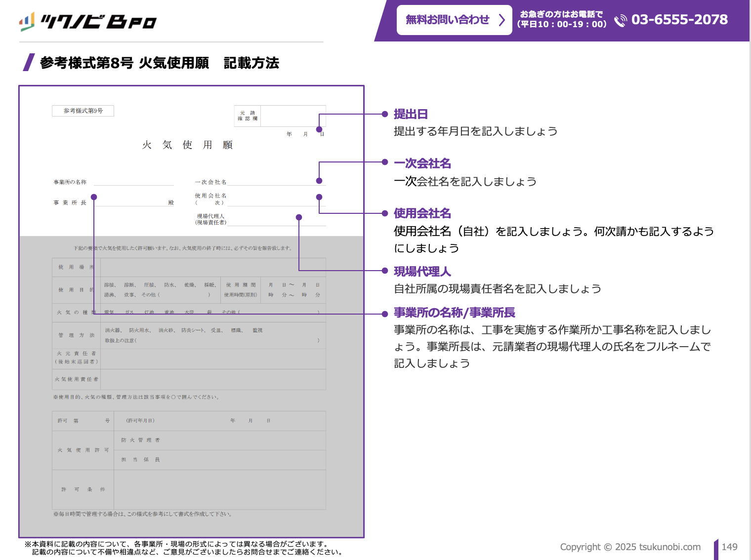This screenshot has height=560, width=751.
Task: Select the 現場代理人 heading on the right
Action: pos(422,271)
